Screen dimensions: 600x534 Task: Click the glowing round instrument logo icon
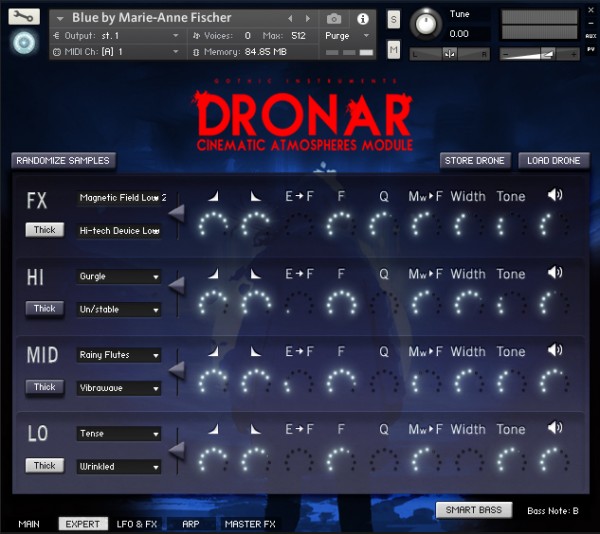click(24, 42)
